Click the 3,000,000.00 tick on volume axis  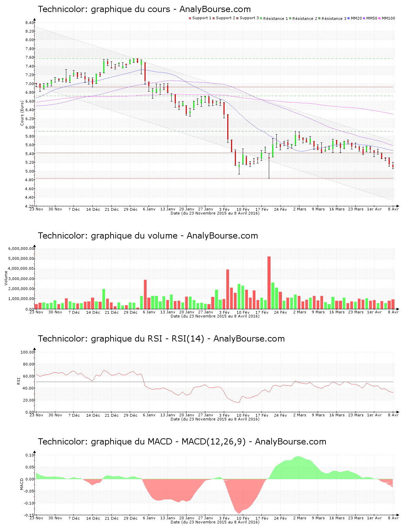pyautogui.click(x=21, y=279)
